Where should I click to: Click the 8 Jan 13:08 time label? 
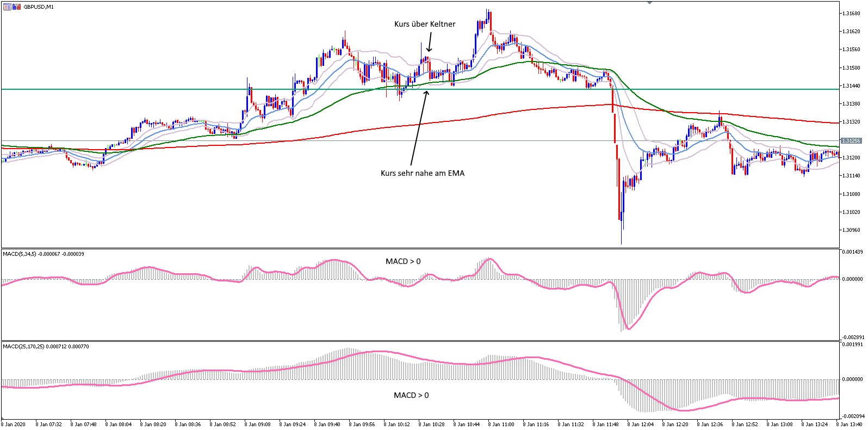click(780, 424)
